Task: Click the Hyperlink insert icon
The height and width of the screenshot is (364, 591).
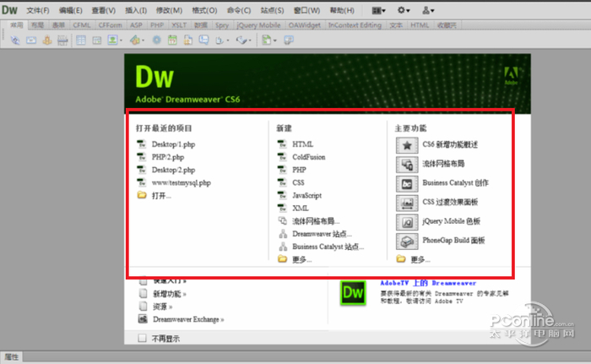Action: (15, 40)
